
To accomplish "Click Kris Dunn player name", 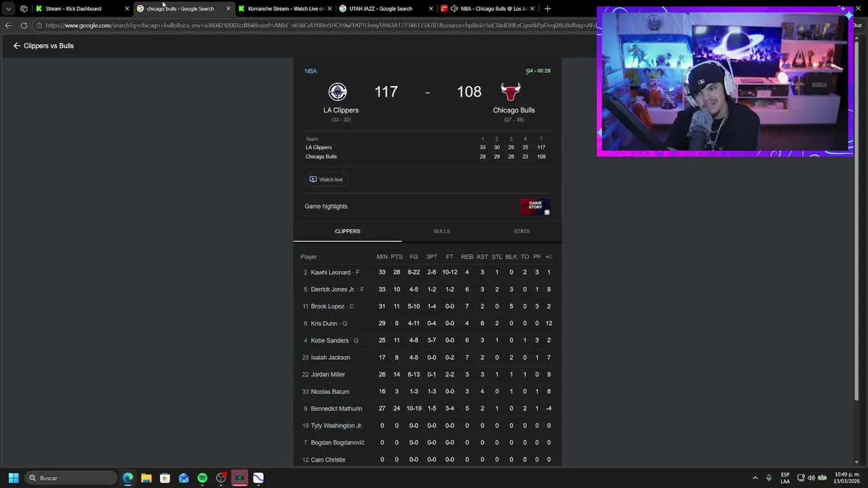I will (324, 323).
